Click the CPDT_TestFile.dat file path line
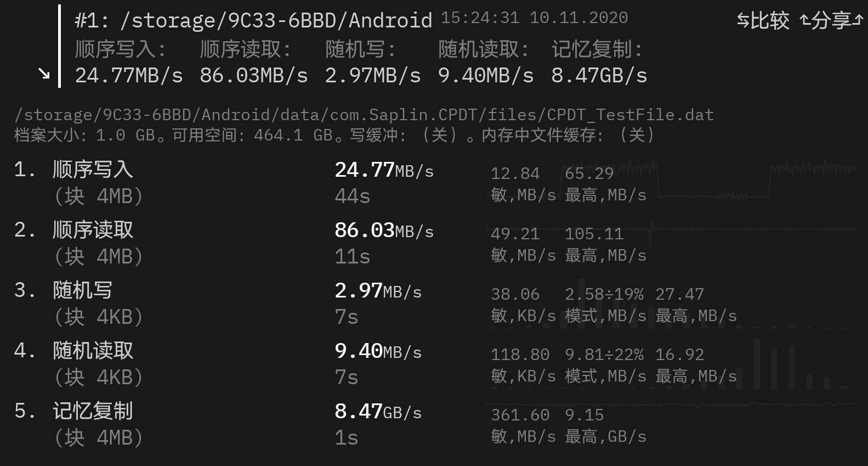Screen dimensions: 868x466 [x=364, y=115]
